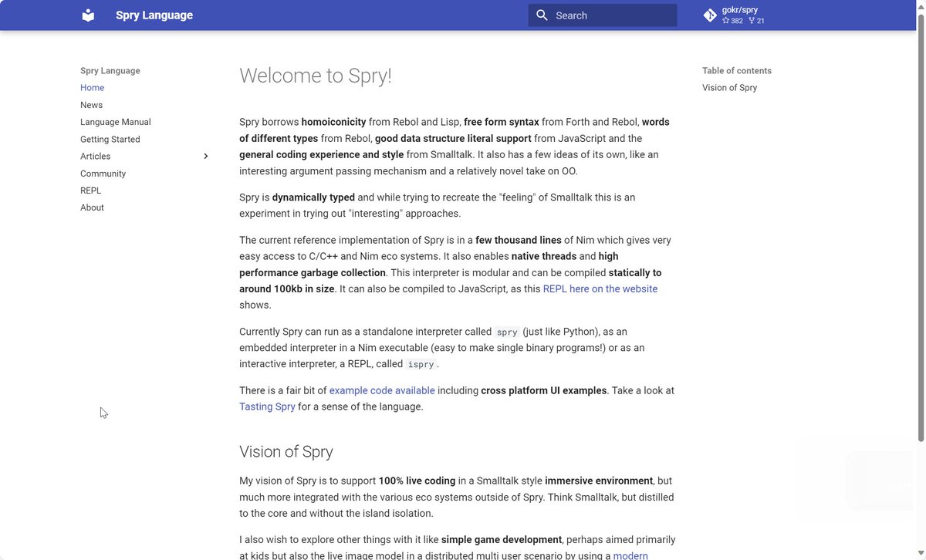Open the Articles sidebar item

pos(96,157)
